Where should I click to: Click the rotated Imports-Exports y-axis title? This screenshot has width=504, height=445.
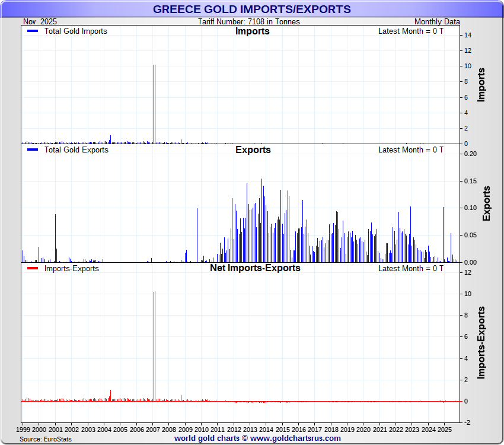(481, 342)
